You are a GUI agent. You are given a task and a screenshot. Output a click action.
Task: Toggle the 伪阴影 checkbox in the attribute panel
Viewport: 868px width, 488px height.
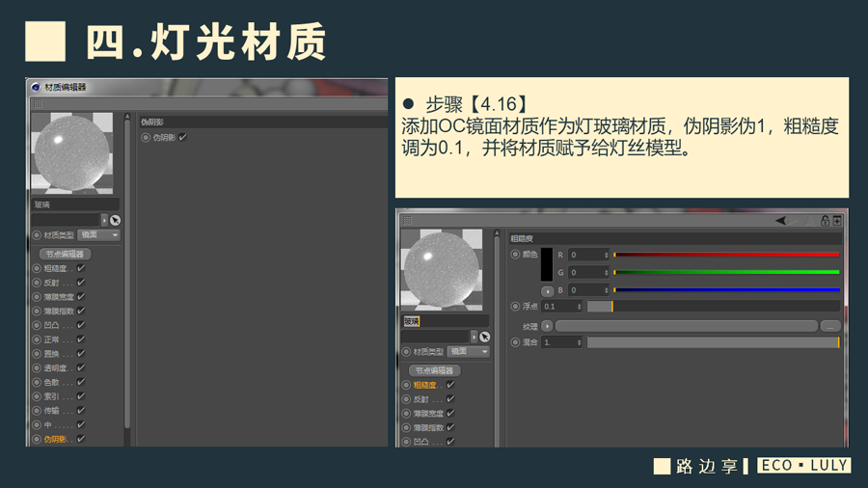[183, 137]
